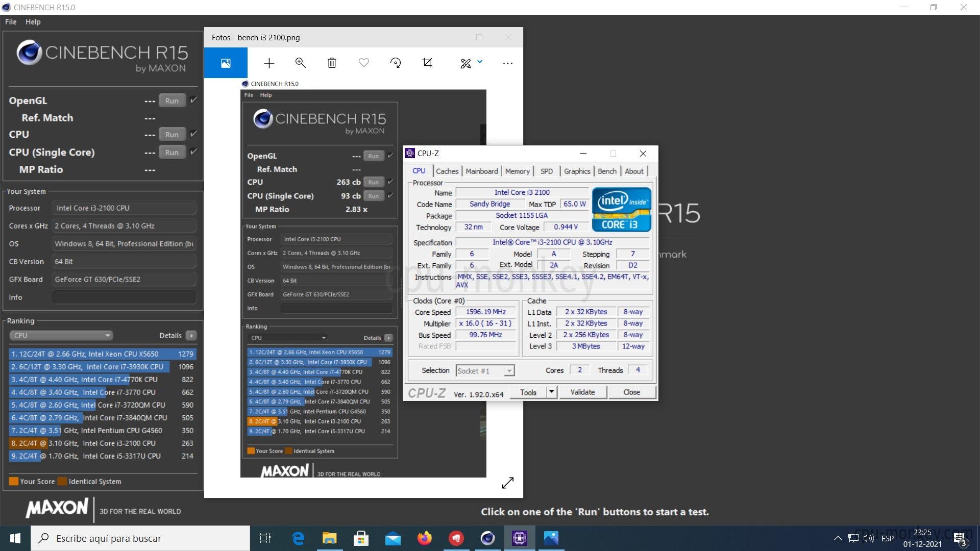Open the About tab in CPU-Z
The width and height of the screenshot is (980, 551).
point(634,171)
